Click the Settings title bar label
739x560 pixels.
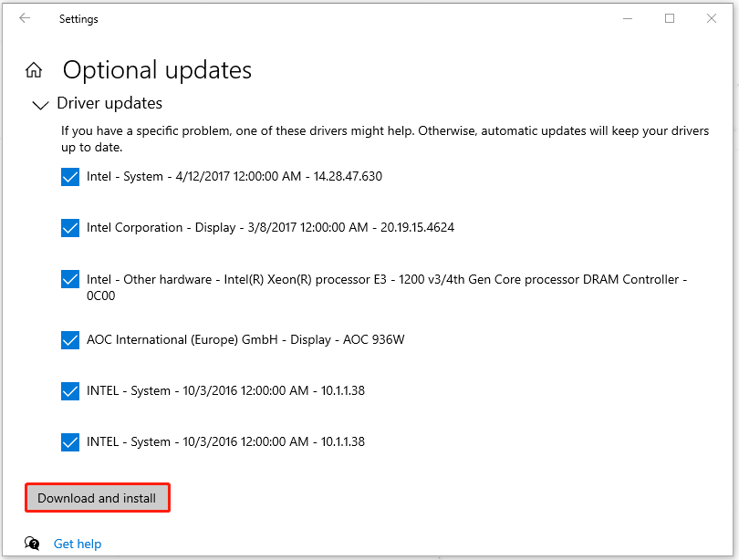[78, 18]
